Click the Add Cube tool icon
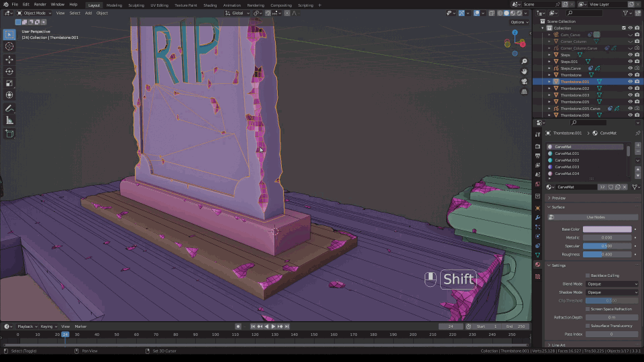This screenshot has width=644, height=362. 9,133
